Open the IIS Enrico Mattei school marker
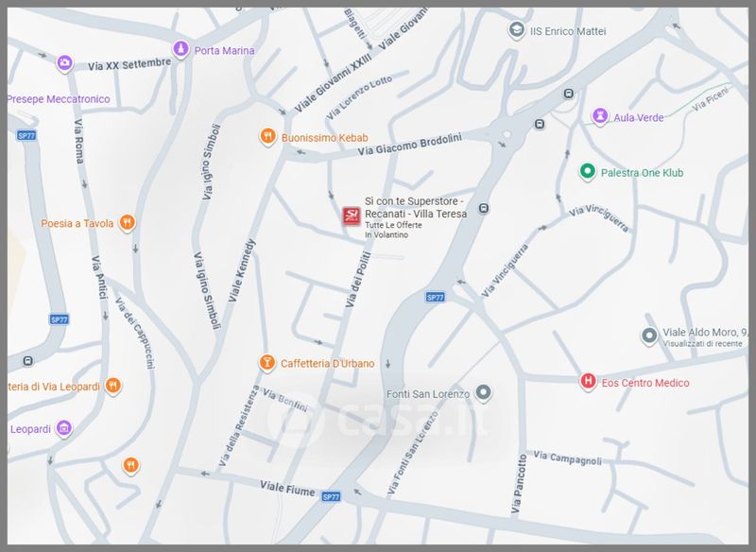The image size is (756, 552). tap(516, 31)
